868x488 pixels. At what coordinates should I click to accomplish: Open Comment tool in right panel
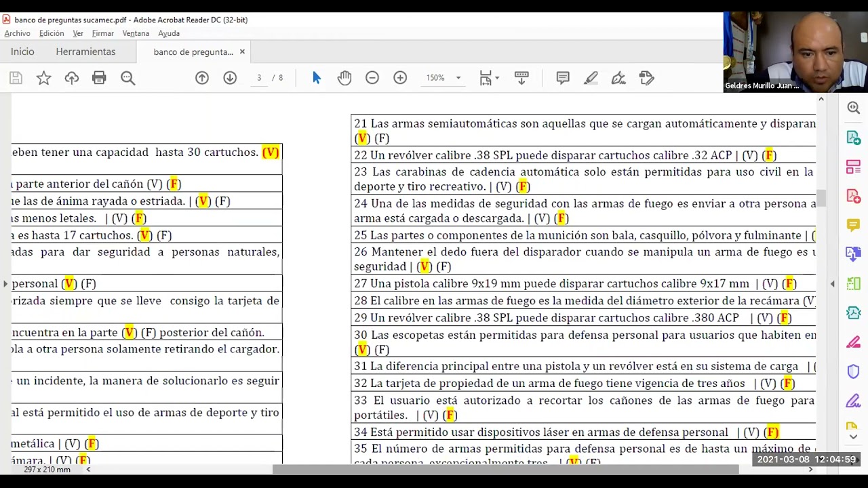click(x=853, y=225)
